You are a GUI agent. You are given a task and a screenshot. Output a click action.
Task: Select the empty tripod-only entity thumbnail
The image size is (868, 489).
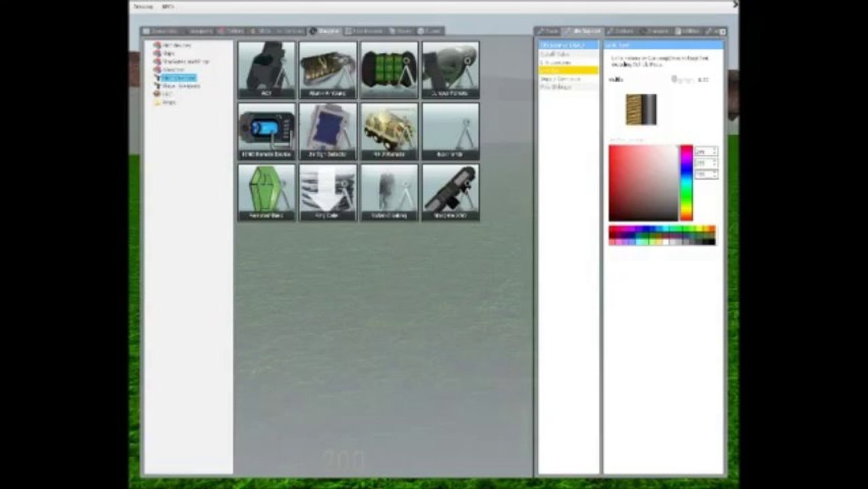pos(451,131)
